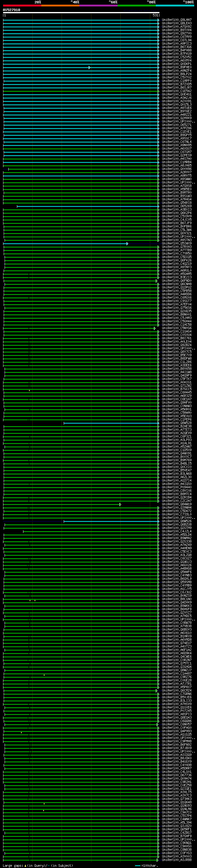Select the UniRef100_C5NYG6 label
This screenshot has height=868, width=197.
pyautogui.click(x=177, y=328)
